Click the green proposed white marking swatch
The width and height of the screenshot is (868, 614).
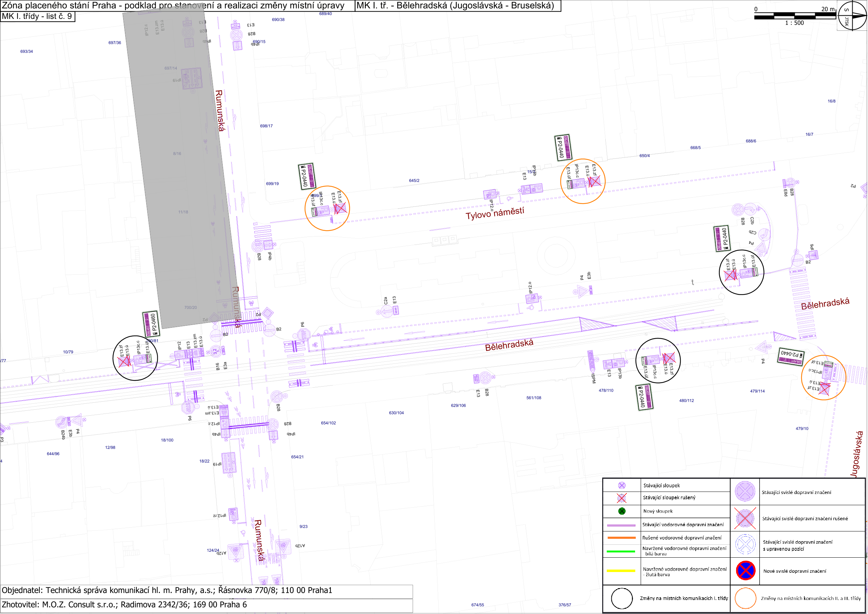point(621,551)
